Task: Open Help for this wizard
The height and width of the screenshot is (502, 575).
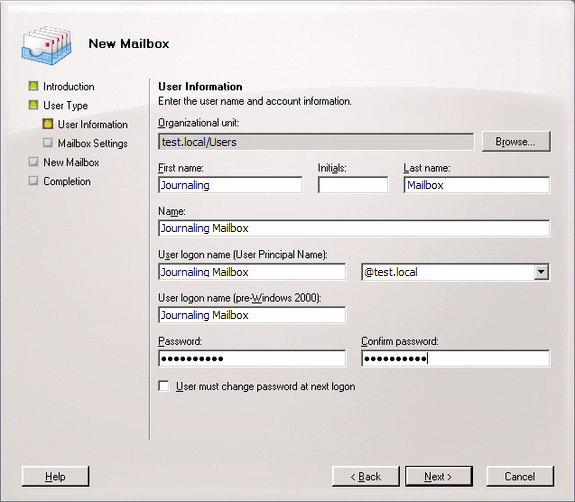Action: point(55,476)
